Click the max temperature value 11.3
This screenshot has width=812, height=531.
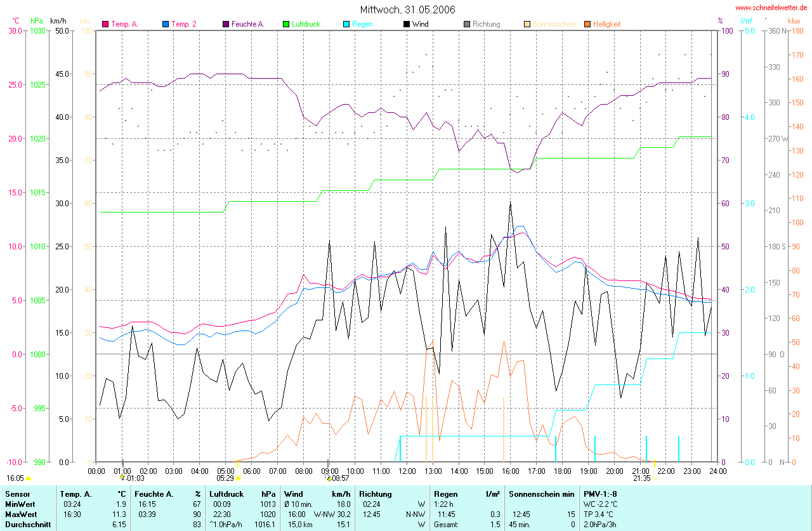[120, 515]
